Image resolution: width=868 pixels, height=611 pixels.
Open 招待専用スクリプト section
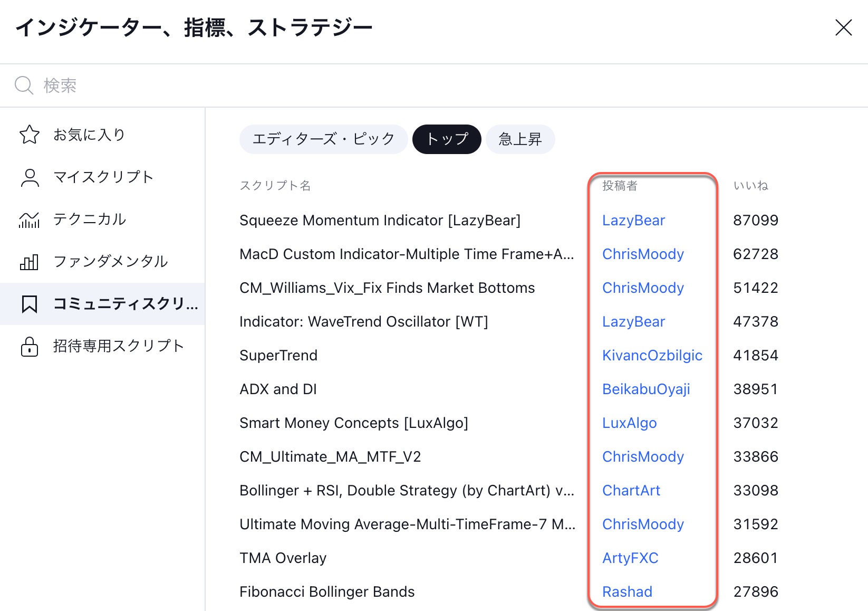click(102, 346)
